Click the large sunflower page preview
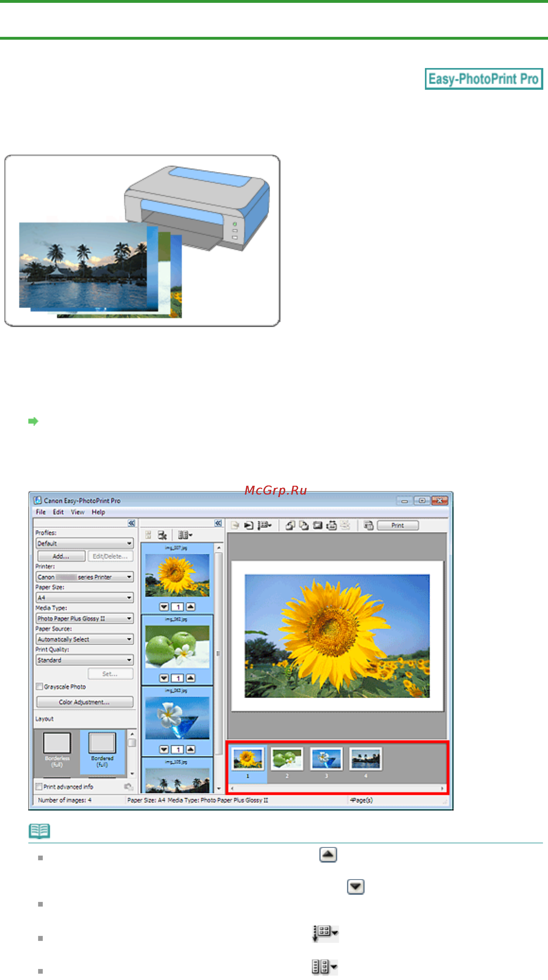 [337, 636]
